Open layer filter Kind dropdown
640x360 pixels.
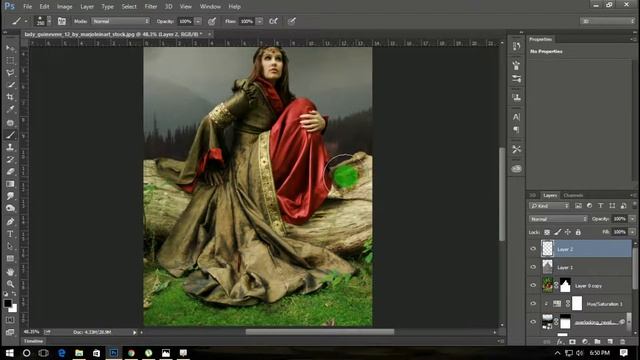coord(549,206)
